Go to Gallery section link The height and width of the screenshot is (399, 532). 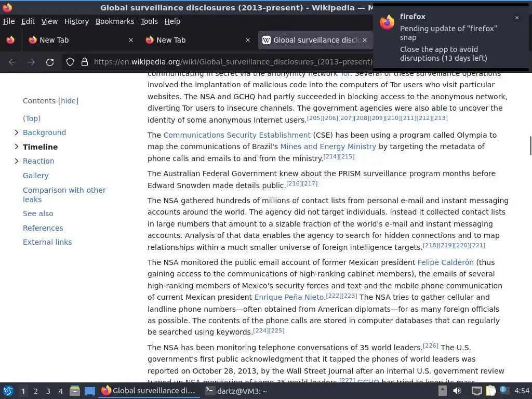tap(36, 176)
